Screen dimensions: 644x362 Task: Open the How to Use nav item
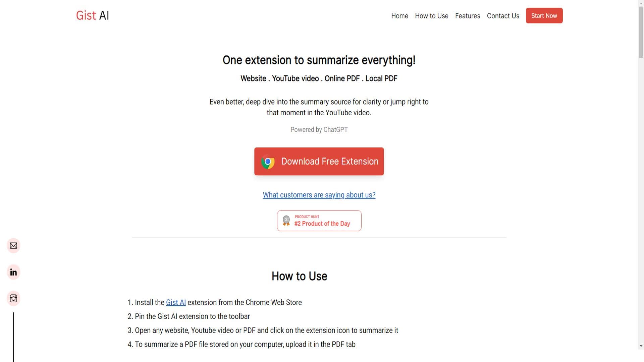pyautogui.click(x=431, y=16)
